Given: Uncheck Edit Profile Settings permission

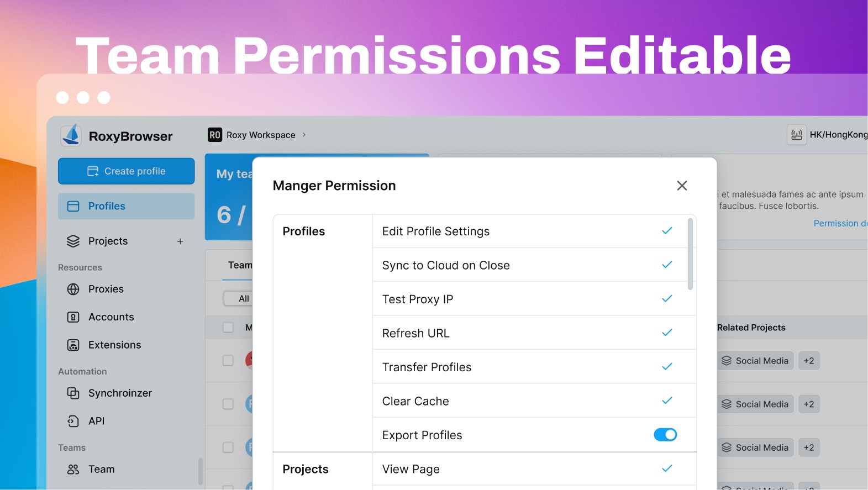Looking at the screenshot, I should 667,231.
